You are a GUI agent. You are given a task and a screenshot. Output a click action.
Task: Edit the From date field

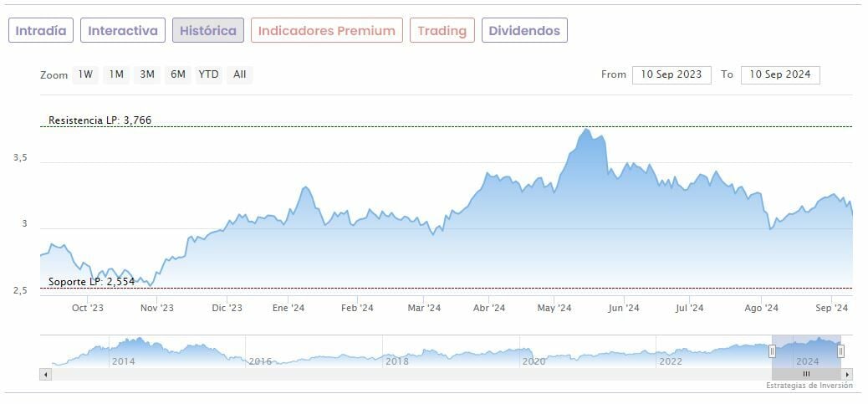coord(671,74)
